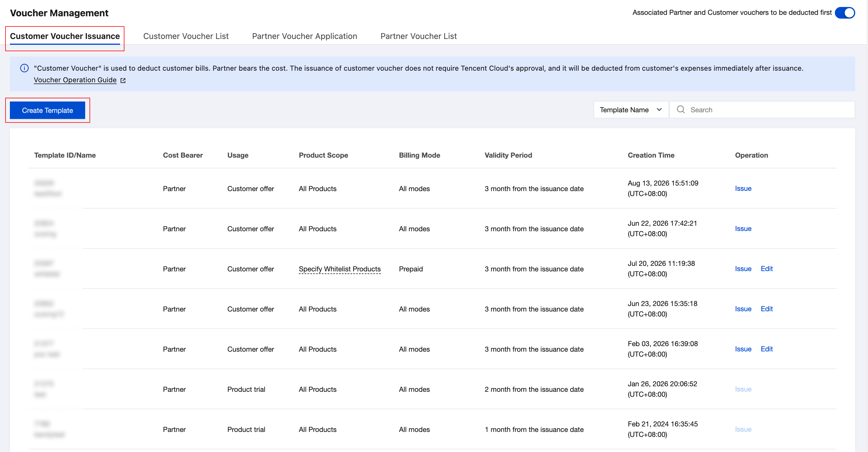Click the Operation column header
The width and height of the screenshot is (868, 452).
coord(751,155)
